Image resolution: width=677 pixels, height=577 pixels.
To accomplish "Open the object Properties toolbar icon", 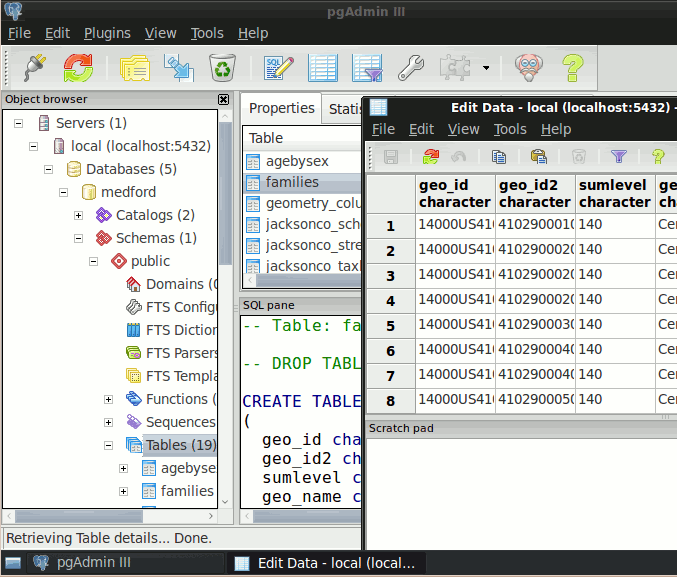I will (135, 68).
